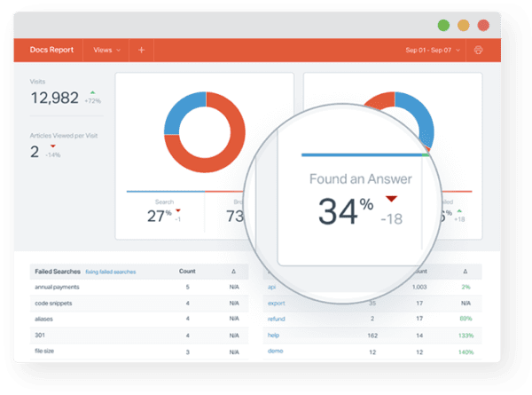
Task: Open the api search term link
Action: (x=272, y=287)
